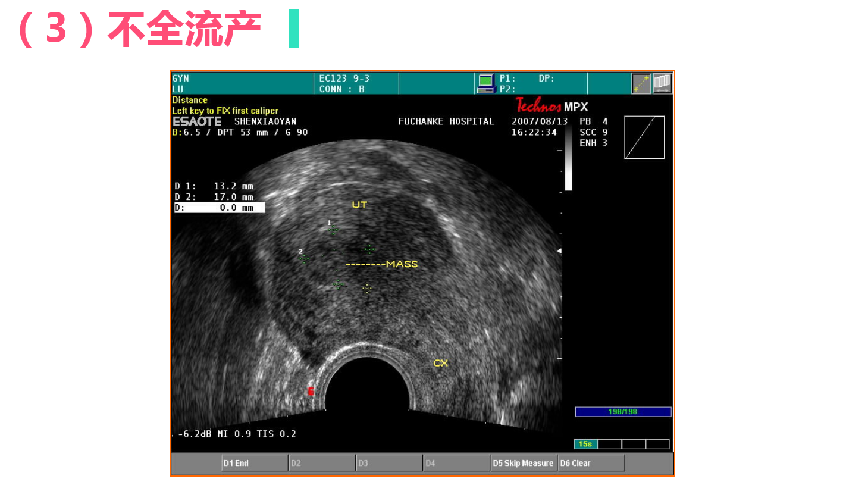Click the yellow Distance label
This screenshot has width=868, height=482.
pos(190,100)
